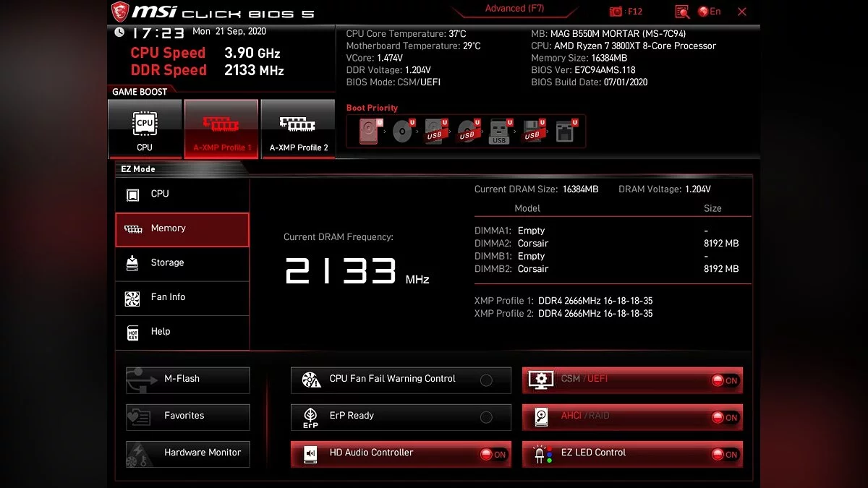Image resolution: width=868 pixels, height=488 pixels.
Task: Open the M-Flash utility
Action: (x=188, y=380)
